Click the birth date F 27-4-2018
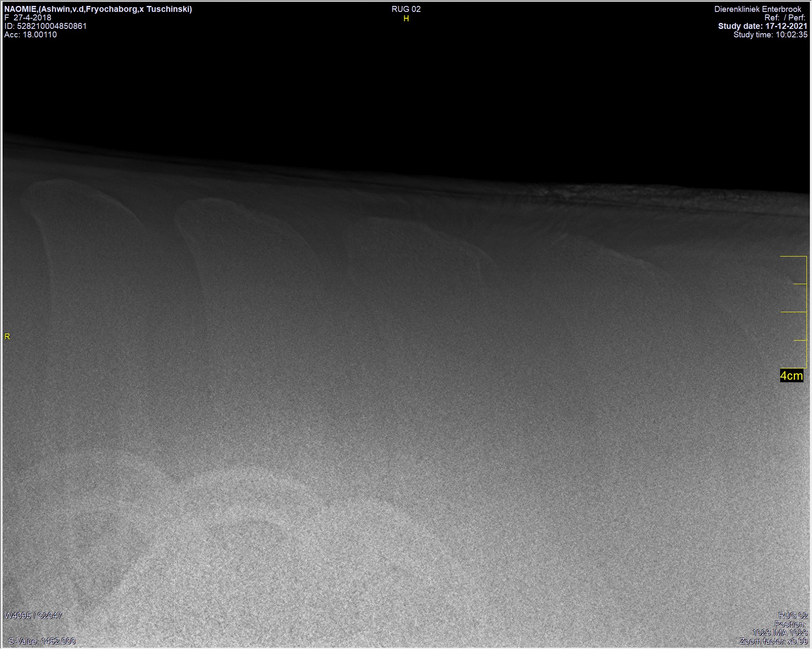 tap(28, 17)
